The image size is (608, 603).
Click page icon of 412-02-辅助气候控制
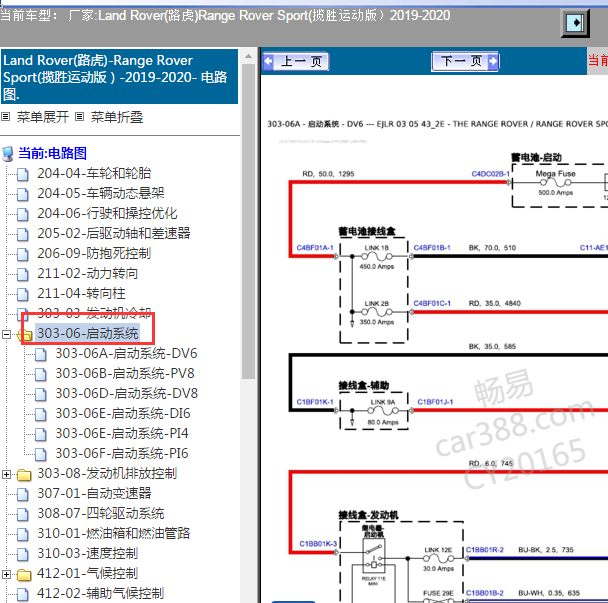point(22,594)
